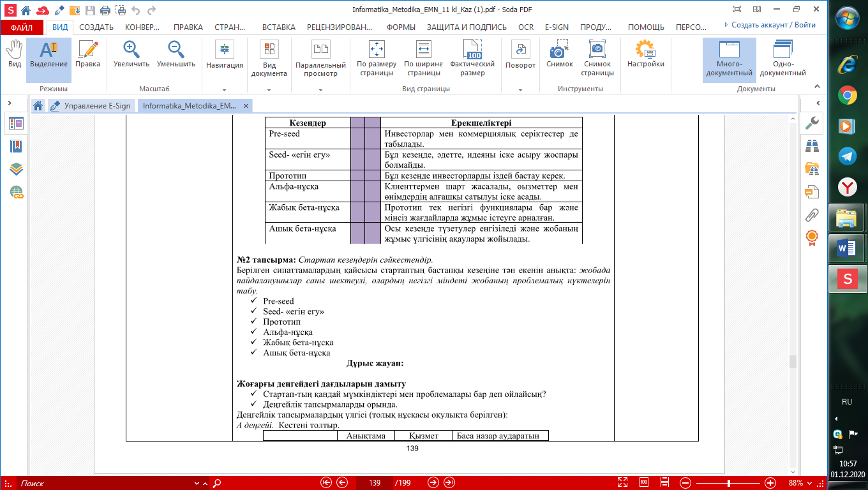The image size is (868, 490).
Task: Open Настройки settings gear in ribbon
Action: coord(645,55)
